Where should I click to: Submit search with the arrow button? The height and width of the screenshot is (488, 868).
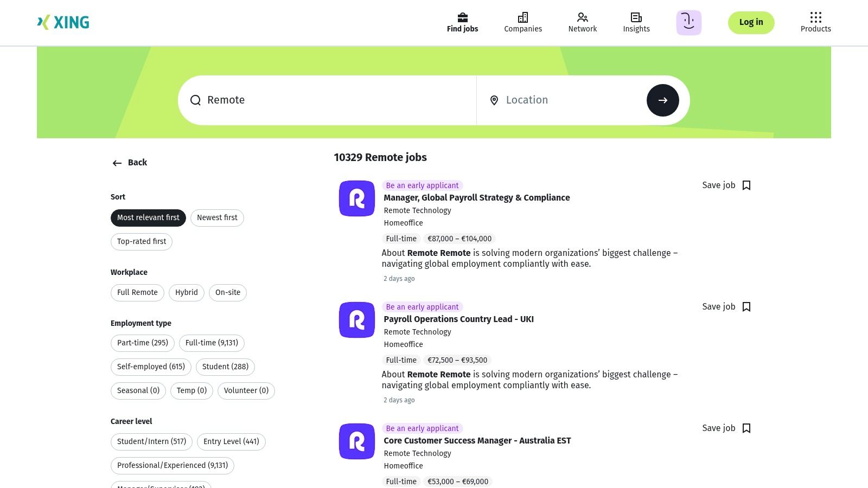click(663, 100)
